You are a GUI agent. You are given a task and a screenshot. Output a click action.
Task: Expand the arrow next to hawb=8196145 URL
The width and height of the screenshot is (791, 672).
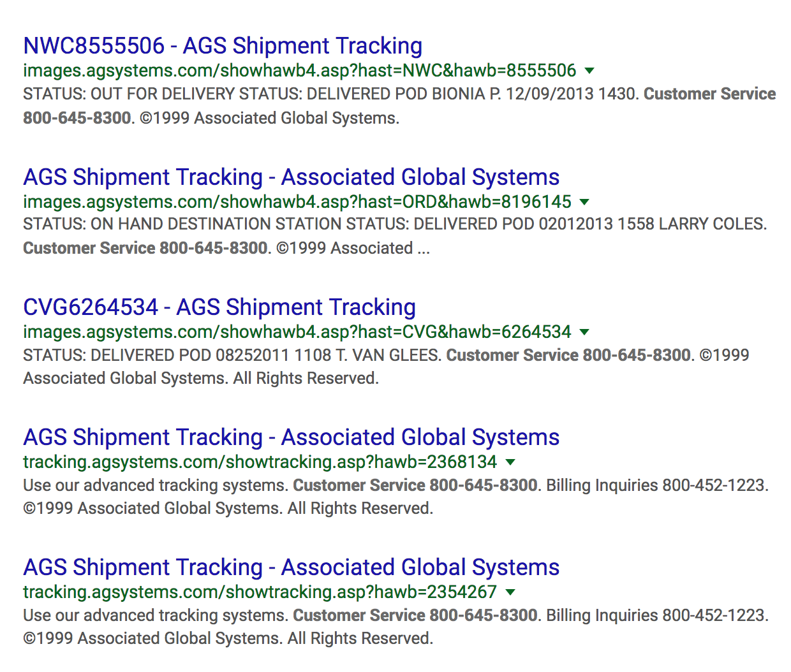point(584,202)
